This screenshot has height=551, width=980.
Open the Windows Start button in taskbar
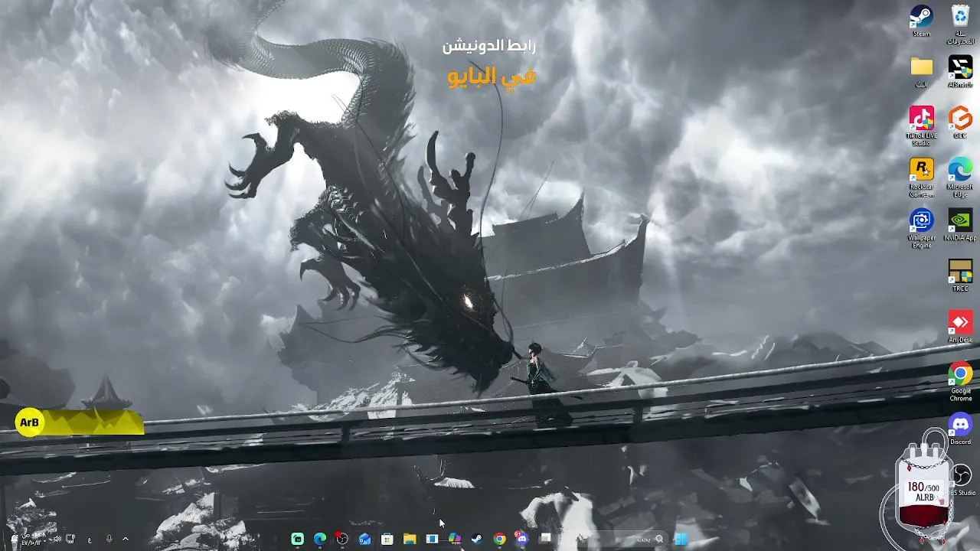(680, 539)
